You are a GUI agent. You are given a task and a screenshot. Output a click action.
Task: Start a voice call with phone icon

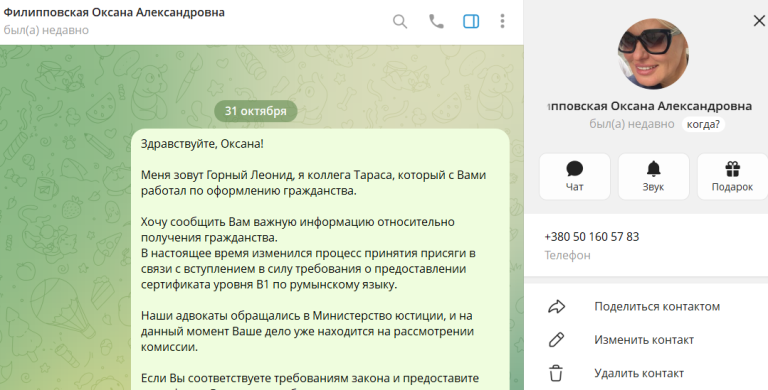pyautogui.click(x=436, y=21)
